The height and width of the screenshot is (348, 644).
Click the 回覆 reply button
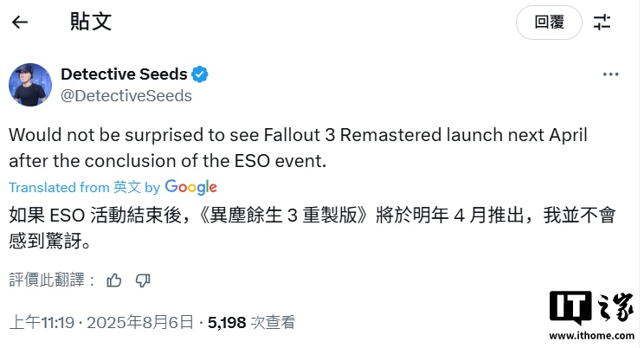[549, 23]
